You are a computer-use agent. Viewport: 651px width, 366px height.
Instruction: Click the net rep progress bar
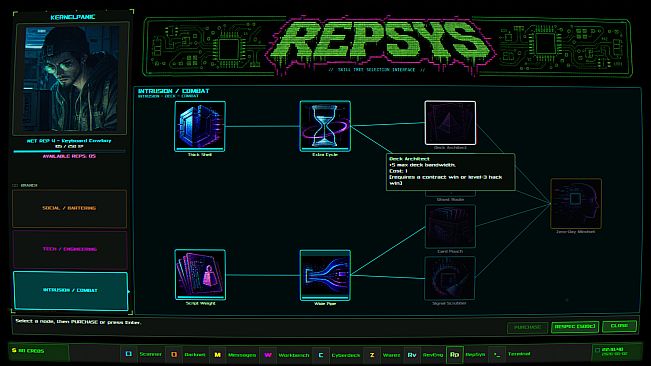click(69, 151)
